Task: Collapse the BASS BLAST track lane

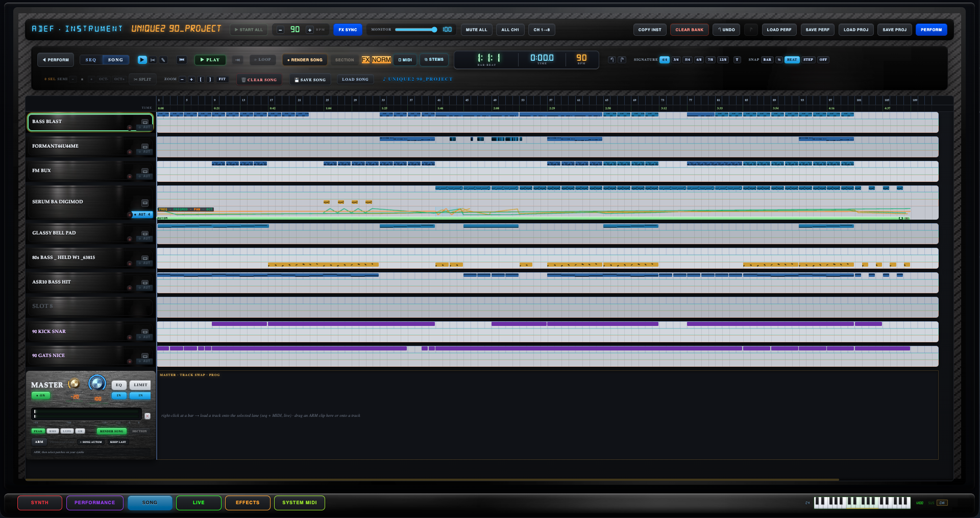Action: pyautogui.click(x=145, y=122)
